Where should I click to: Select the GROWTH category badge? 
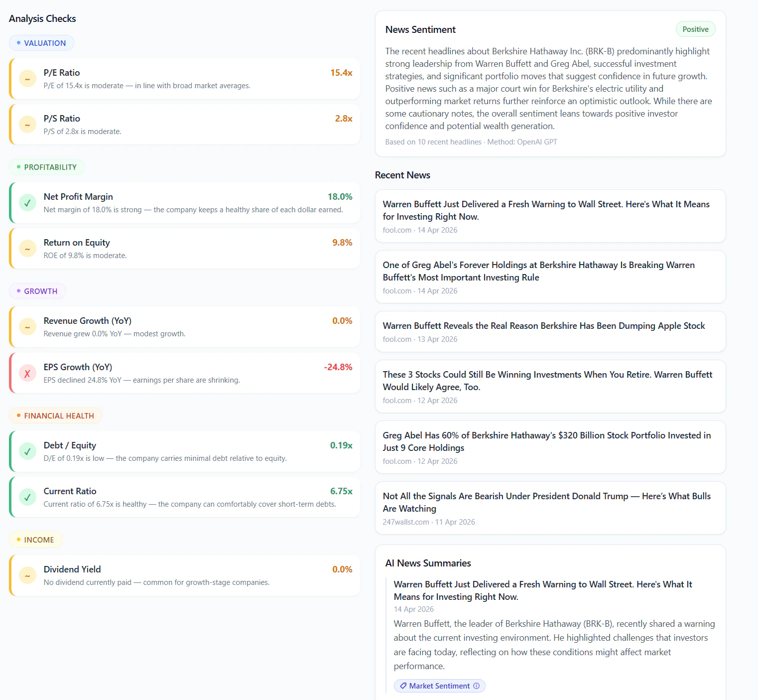click(37, 291)
